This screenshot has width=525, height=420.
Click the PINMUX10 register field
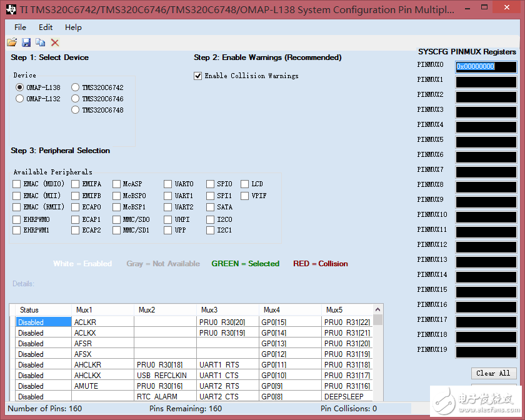[486, 217]
